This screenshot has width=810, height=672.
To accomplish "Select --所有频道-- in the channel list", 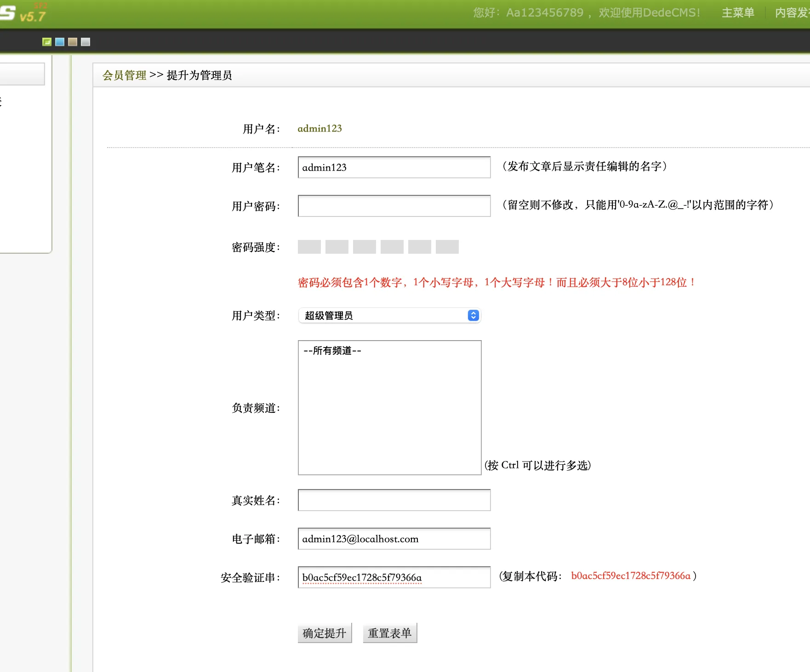I will (x=332, y=351).
